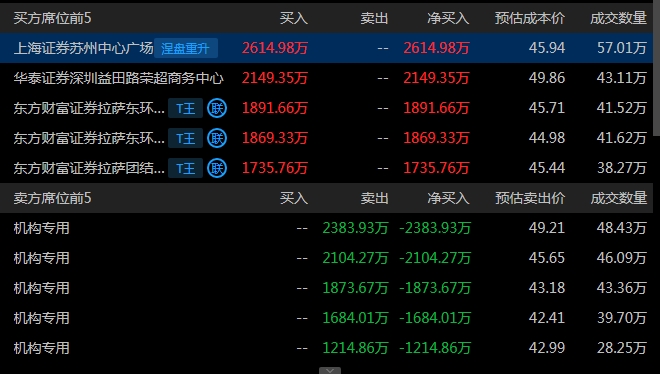Viewport: 660px width, 374px height.
Task: Click the net buy value 1869.33万
Action: (436, 138)
